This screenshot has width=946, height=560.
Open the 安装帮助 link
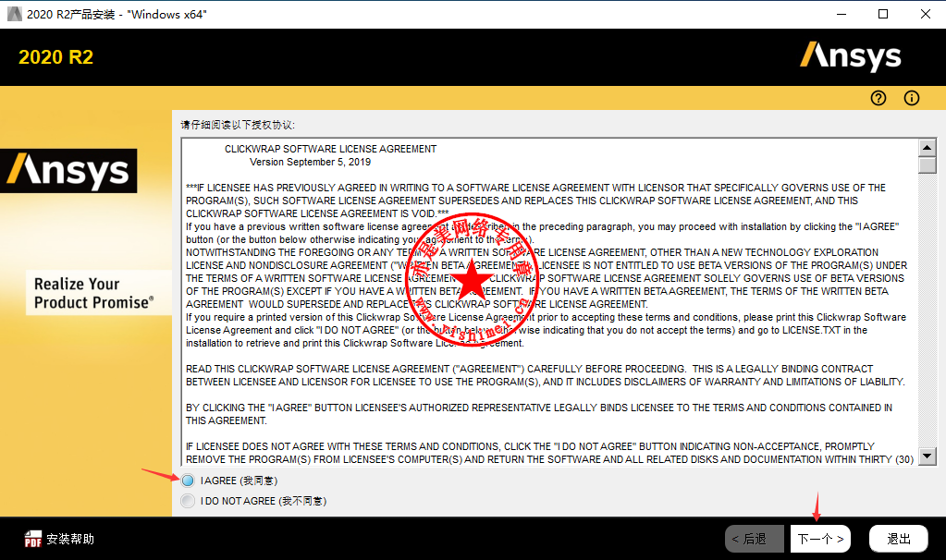(70, 539)
